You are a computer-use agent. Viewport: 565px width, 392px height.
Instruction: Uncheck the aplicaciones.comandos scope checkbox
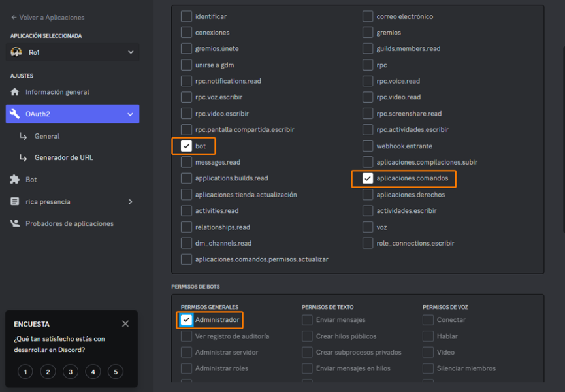[368, 178]
